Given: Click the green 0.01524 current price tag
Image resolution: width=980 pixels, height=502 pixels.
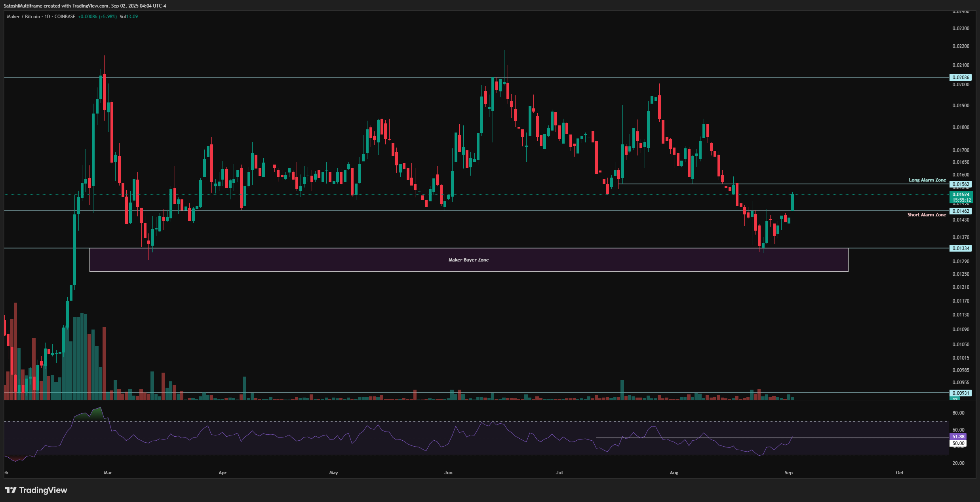Looking at the screenshot, I should tap(961, 194).
